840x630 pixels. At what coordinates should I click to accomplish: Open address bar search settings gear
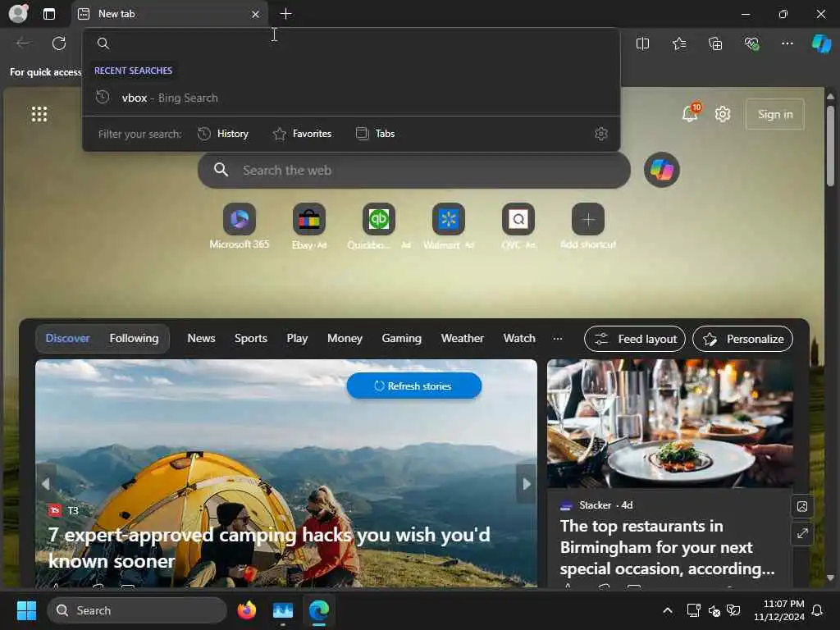click(x=601, y=134)
